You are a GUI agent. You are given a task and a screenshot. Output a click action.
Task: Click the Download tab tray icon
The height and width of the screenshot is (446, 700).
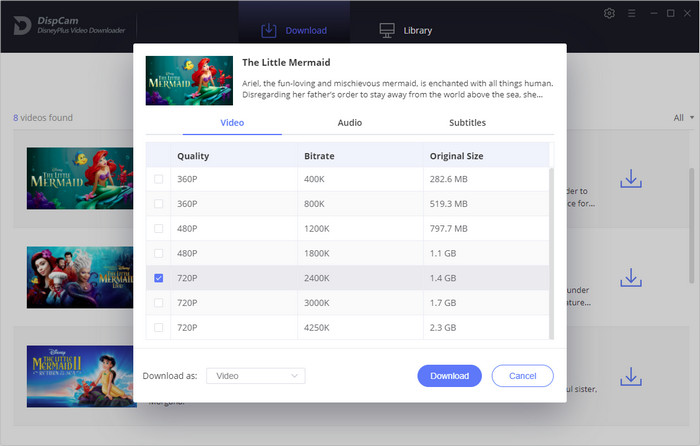click(269, 30)
